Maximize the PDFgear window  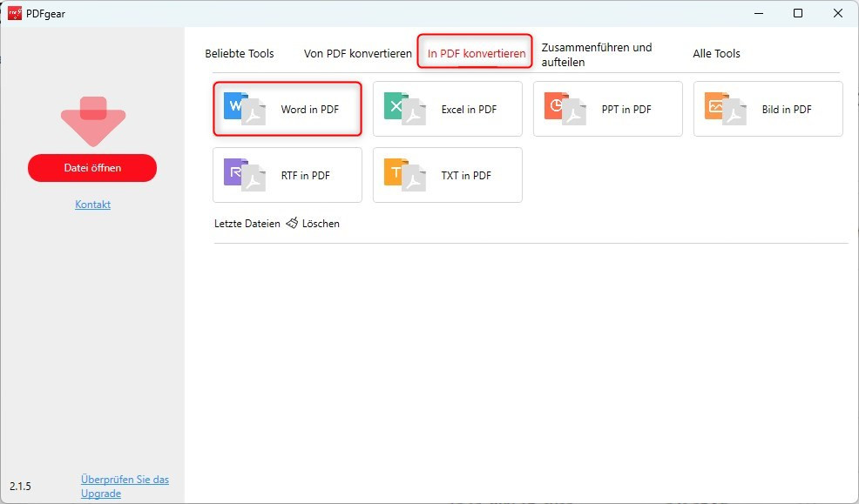point(798,13)
